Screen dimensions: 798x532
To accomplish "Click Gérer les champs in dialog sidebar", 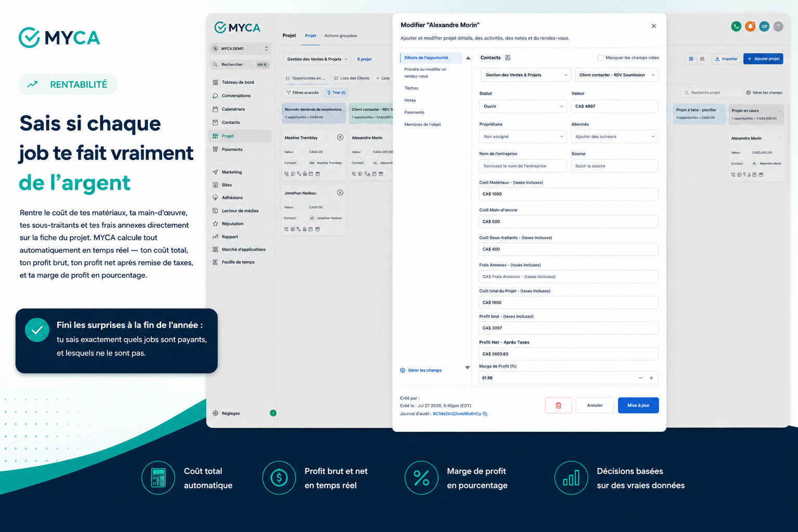I will pyautogui.click(x=421, y=370).
